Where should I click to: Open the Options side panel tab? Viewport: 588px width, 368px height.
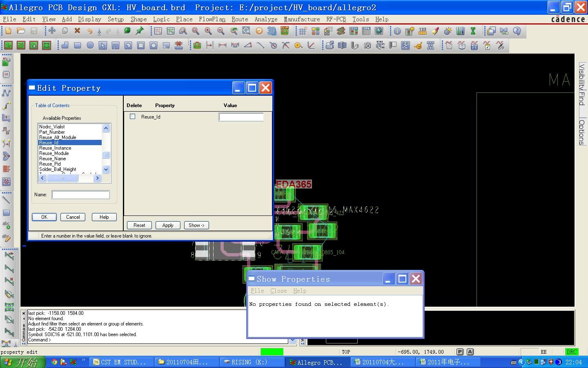[582, 132]
